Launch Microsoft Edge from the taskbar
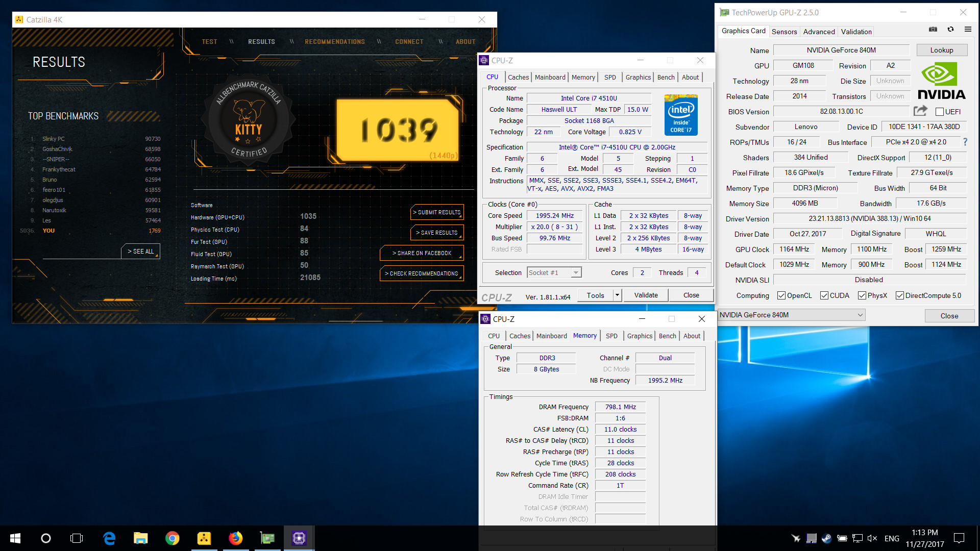Screen dimensions: 980x551 tap(109, 538)
